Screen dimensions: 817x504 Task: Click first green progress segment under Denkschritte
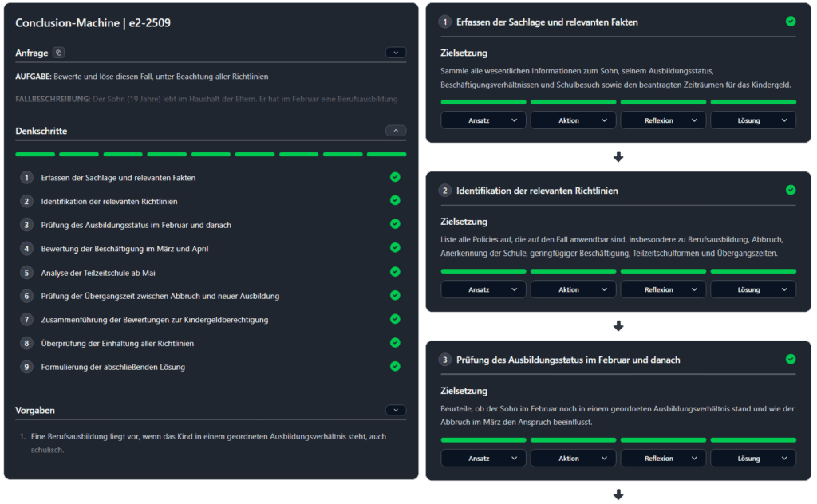(35, 154)
